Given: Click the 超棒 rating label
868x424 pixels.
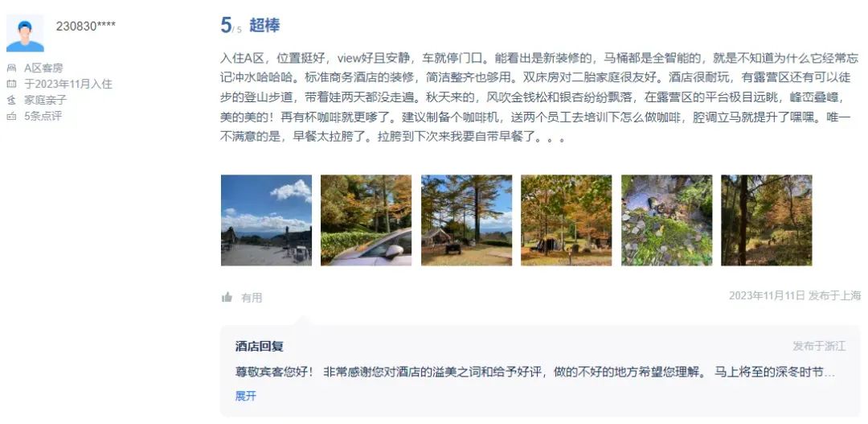Looking at the screenshot, I should pyautogui.click(x=264, y=26).
